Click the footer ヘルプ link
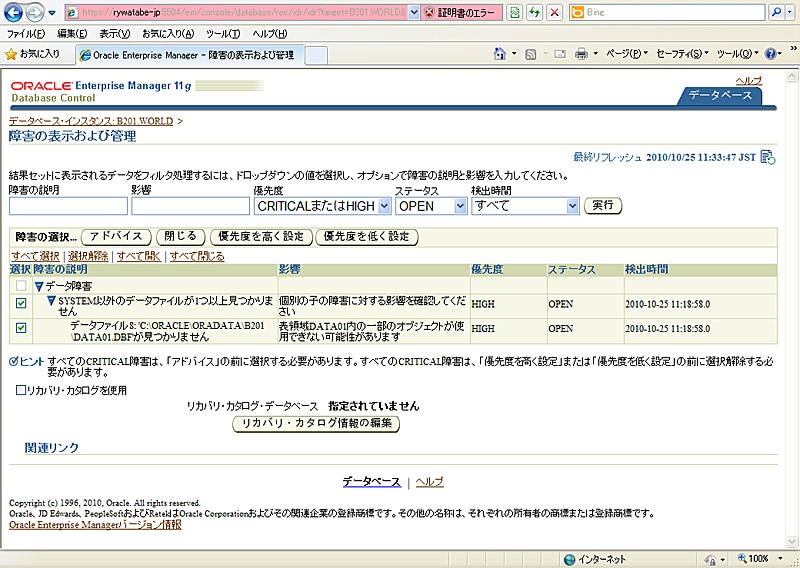This screenshot has width=800, height=568. tap(430, 482)
